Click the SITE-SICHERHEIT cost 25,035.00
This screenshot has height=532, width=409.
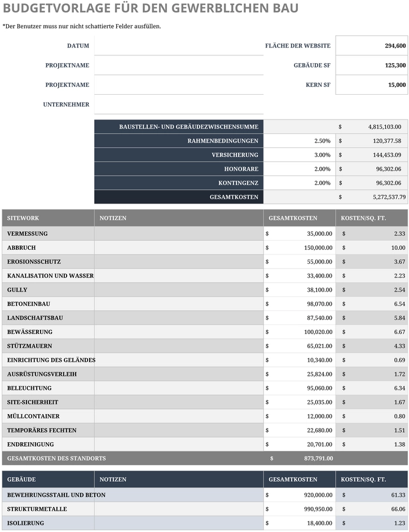tap(300, 402)
